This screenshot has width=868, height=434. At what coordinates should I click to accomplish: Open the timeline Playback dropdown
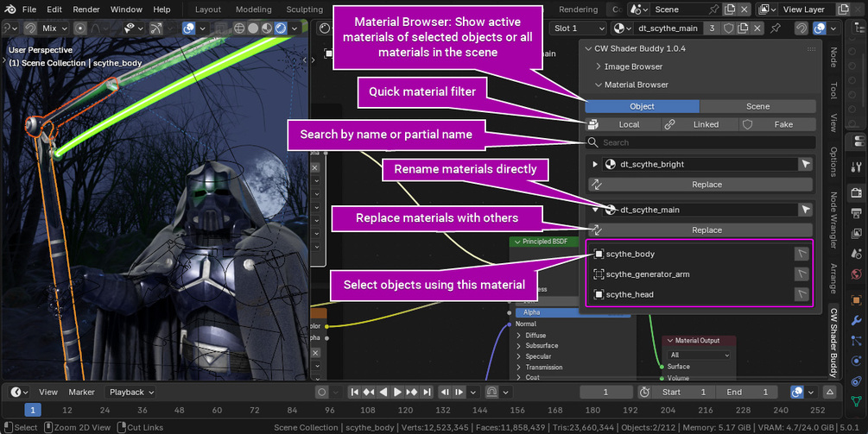tap(132, 392)
